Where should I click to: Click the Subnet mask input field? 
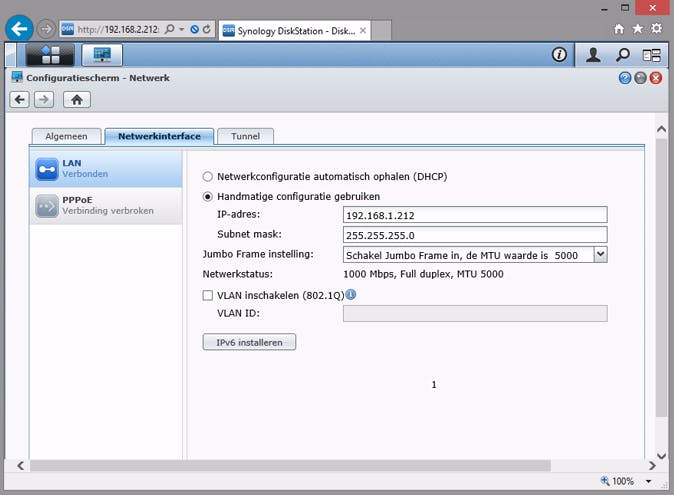click(x=475, y=235)
